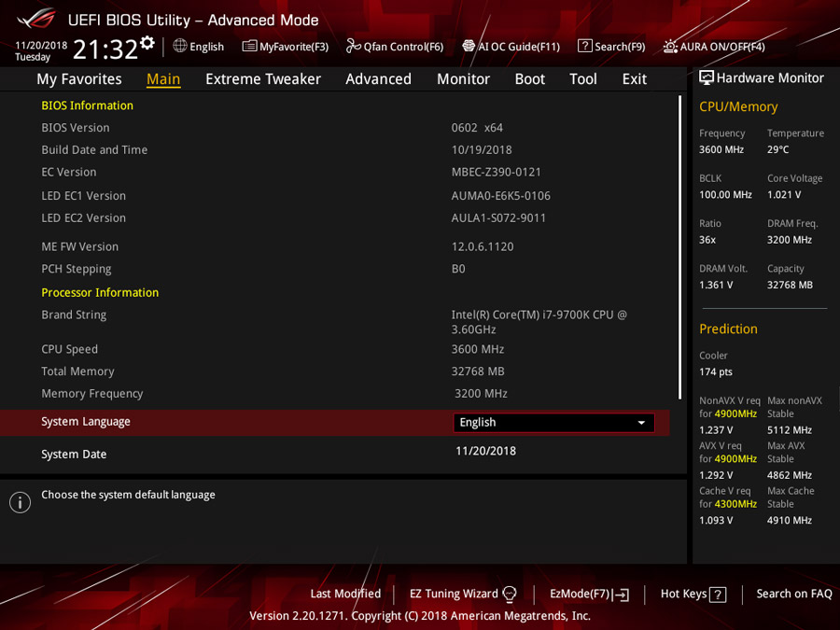The width and height of the screenshot is (840, 630).
Task: Open the Exit tab
Action: [635, 79]
